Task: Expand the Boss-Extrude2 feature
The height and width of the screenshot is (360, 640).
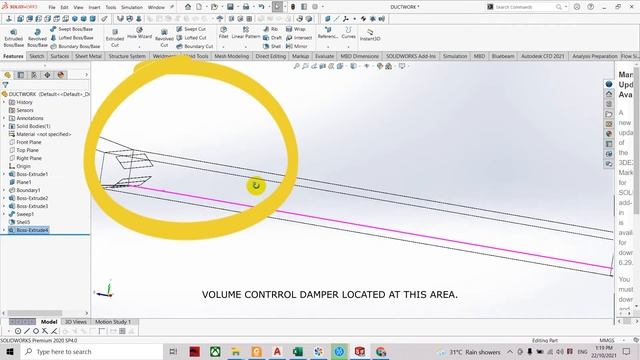Action: 4,198
